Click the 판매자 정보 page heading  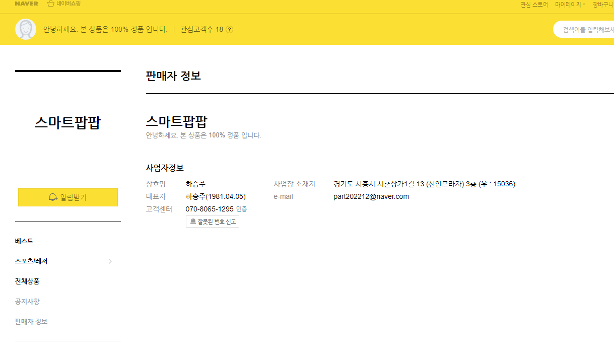(x=173, y=76)
